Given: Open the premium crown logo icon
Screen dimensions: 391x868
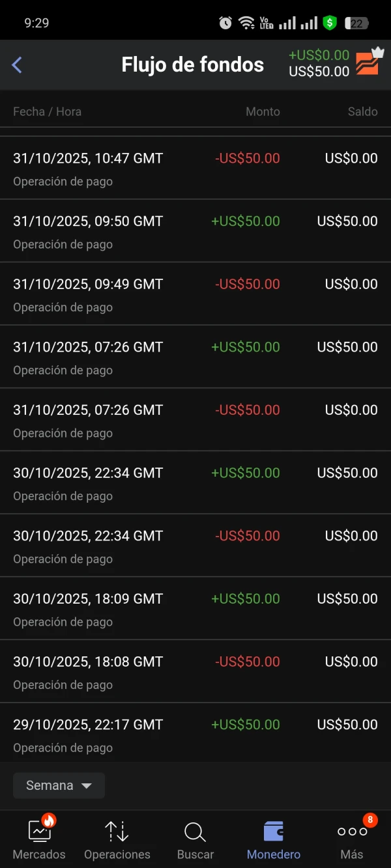Looking at the screenshot, I should pyautogui.click(x=369, y=63).
